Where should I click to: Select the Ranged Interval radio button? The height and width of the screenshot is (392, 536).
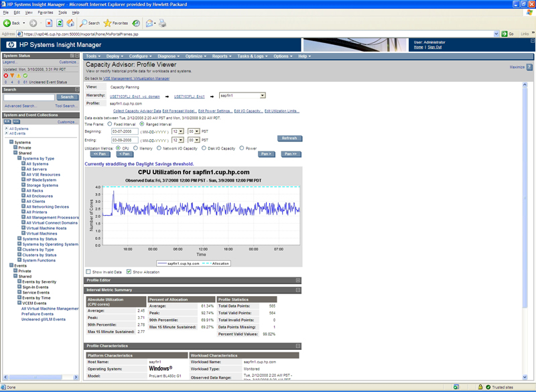pyautogui.click(x=142, y=124)
